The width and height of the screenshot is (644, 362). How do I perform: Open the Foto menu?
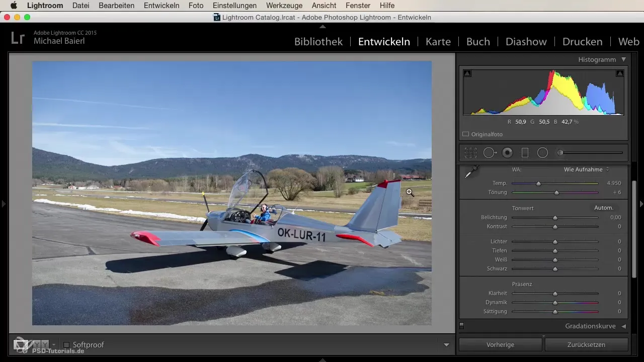click(x=196, y=6)
